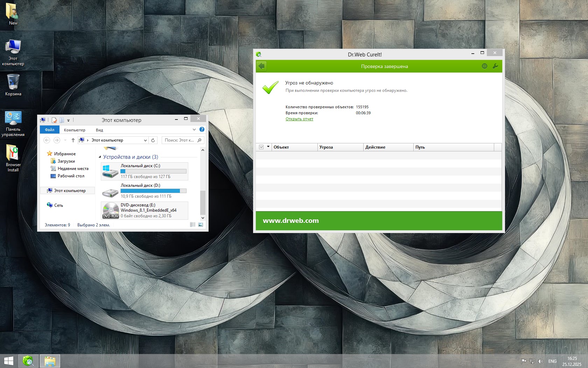Expand the Explorer address bar history dropdown
588x368 pixels.
click(145, 140)
